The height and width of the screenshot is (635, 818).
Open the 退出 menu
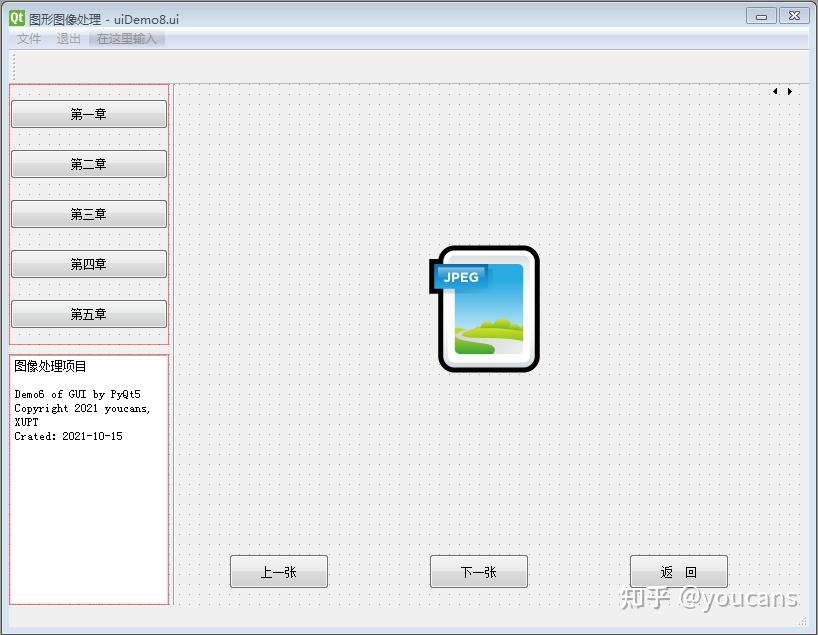coord(68,39)
